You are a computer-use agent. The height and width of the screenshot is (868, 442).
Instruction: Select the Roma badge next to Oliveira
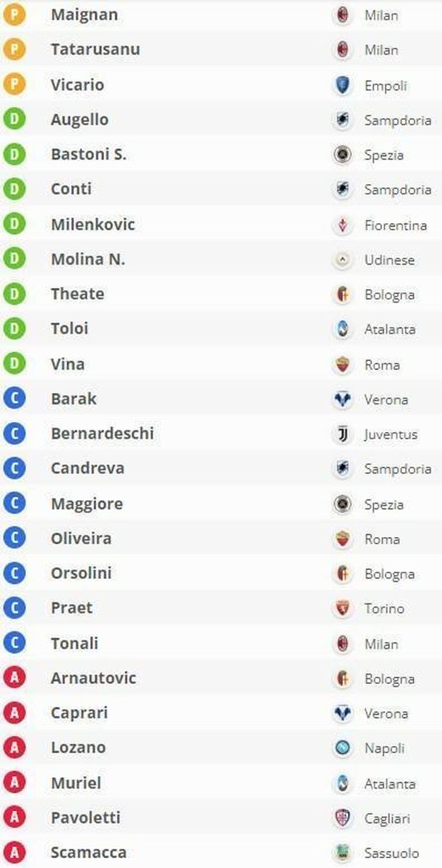tap(343, 538)
